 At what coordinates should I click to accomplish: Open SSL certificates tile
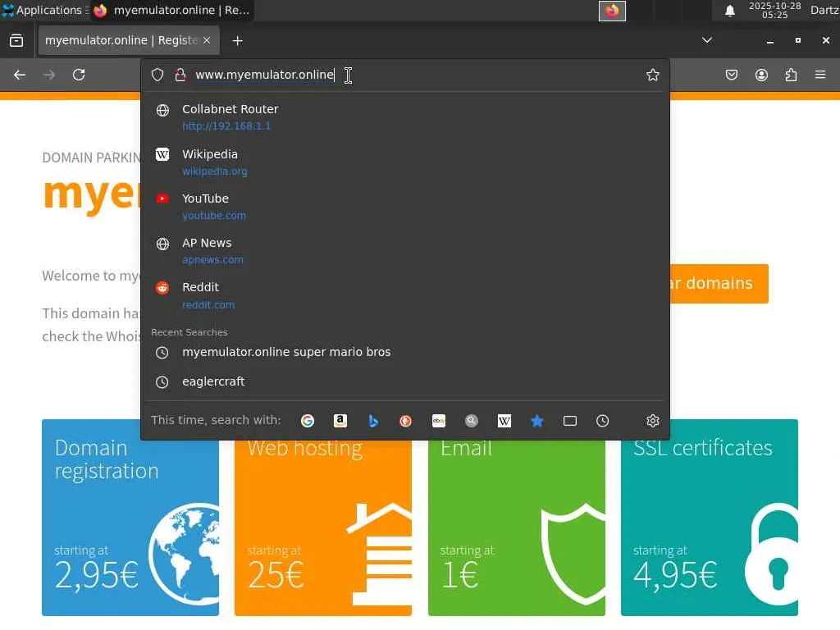710,518
